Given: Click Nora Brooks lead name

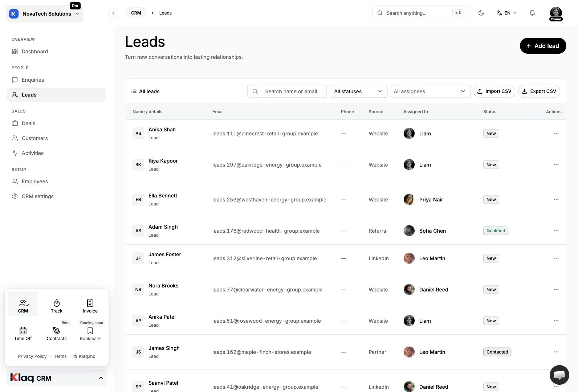Looking at the screenshot, I should 163,286.
